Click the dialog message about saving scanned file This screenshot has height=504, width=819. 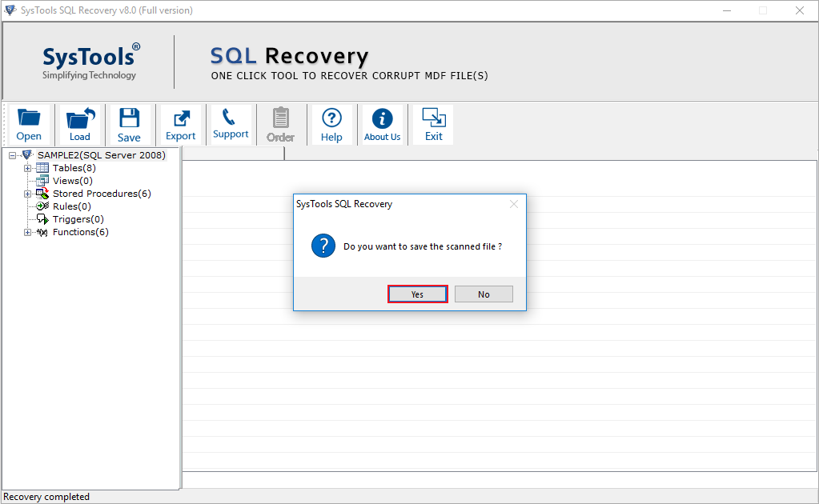[x=423, y=246]
